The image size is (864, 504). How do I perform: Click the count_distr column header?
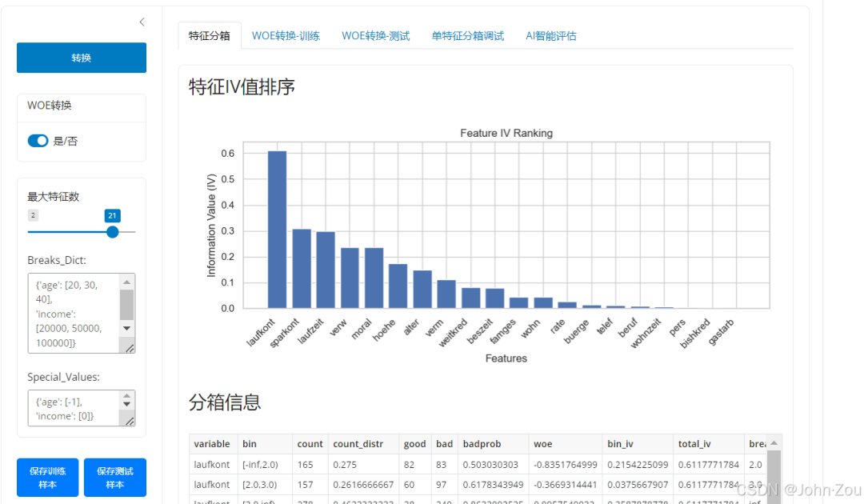[x=364, y=444]
